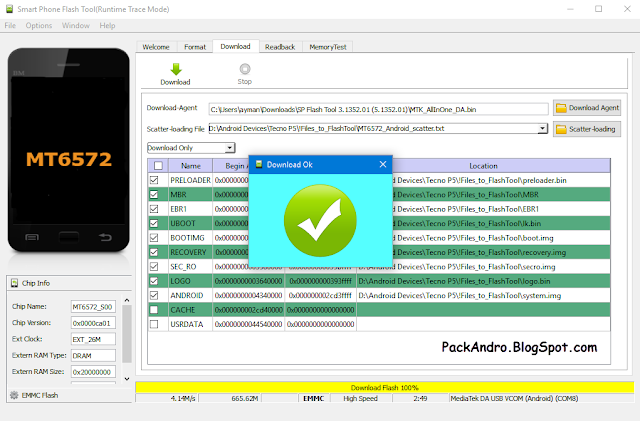The height and width of the screenshot is (421, 640).
Task: Uncheck the EBR1 partition checkbox
Action: (x=154, y=209)
